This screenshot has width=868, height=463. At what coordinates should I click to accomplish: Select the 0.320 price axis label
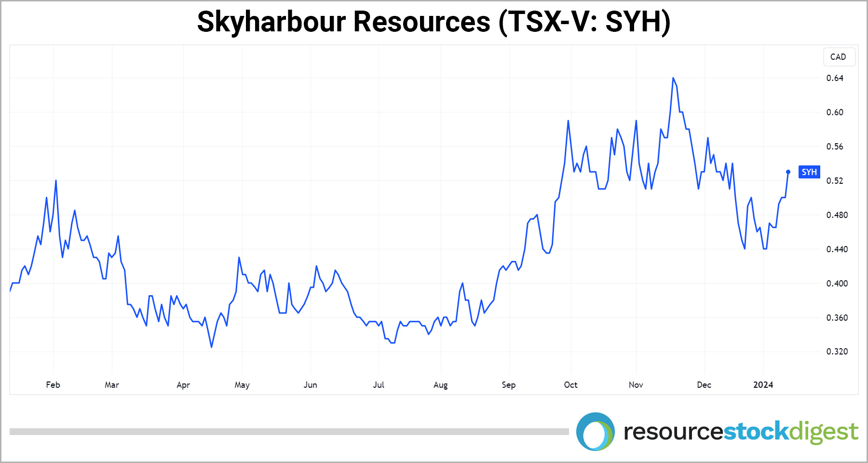click(837, 352)
